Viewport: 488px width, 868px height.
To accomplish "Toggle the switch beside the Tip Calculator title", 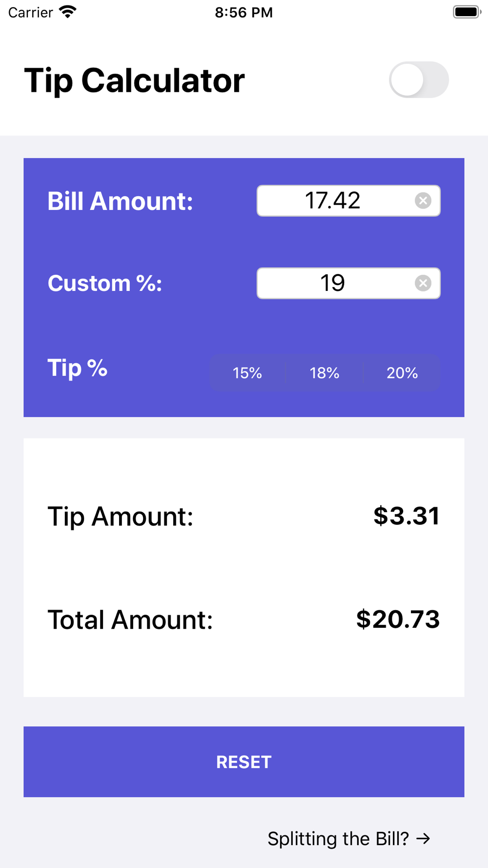I will tap(419, 80).
